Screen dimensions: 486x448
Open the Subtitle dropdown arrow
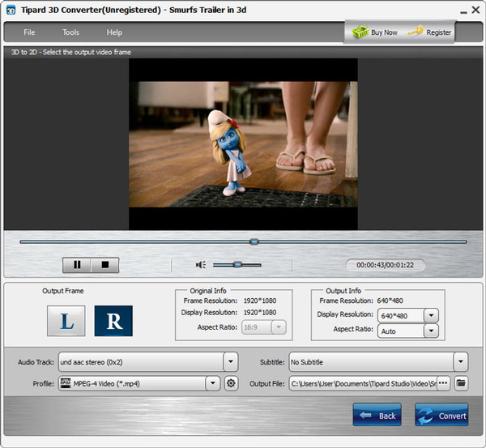[461, 361]
